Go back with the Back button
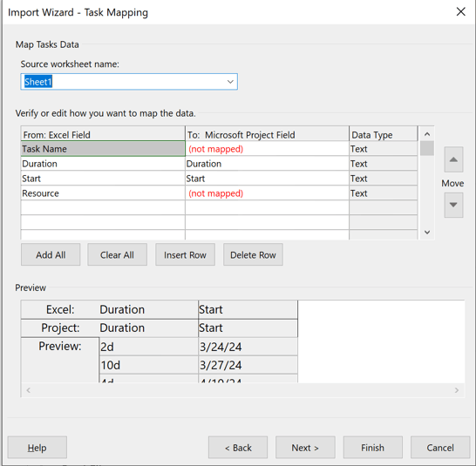This screenshot has width=476, height=466. (238, 448)
